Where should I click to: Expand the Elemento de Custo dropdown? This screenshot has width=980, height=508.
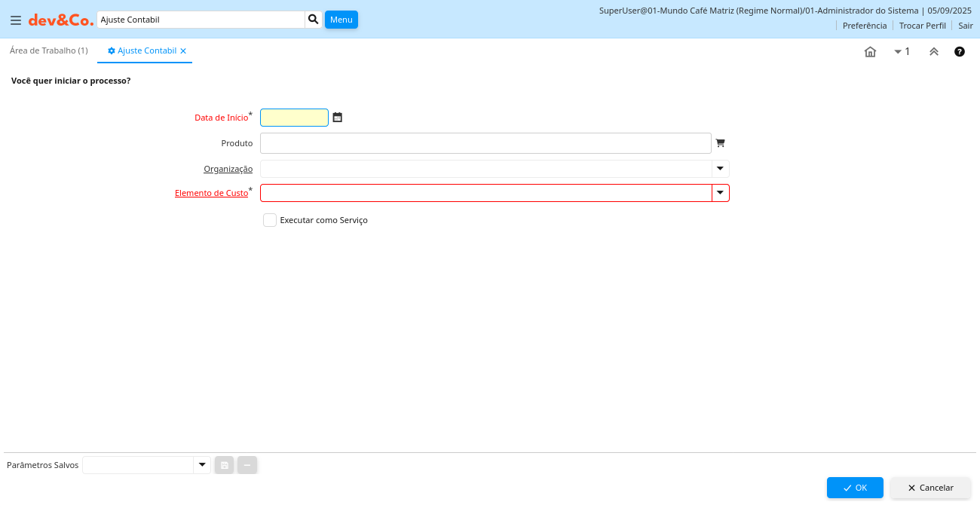720,193
